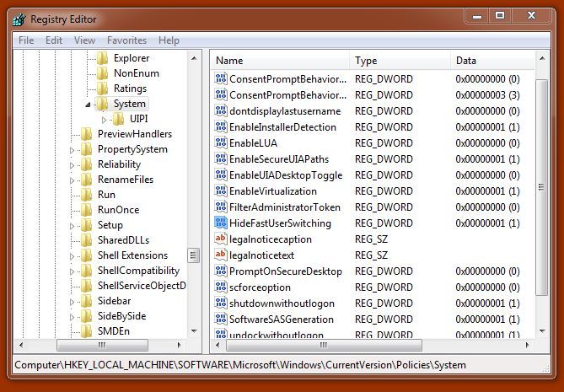Click the string icon beside legalnoticetext
Image resolution: width=564 pixels, height=392 pixels.
click(x=221, y=255)
